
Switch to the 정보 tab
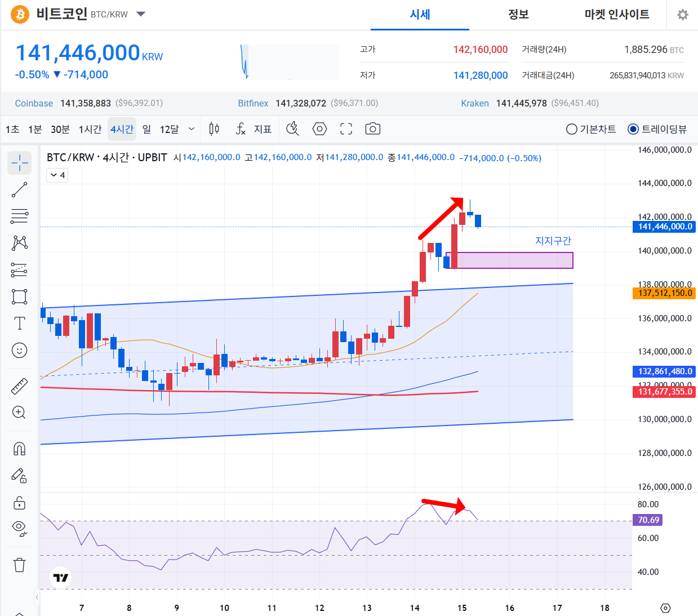518,15
